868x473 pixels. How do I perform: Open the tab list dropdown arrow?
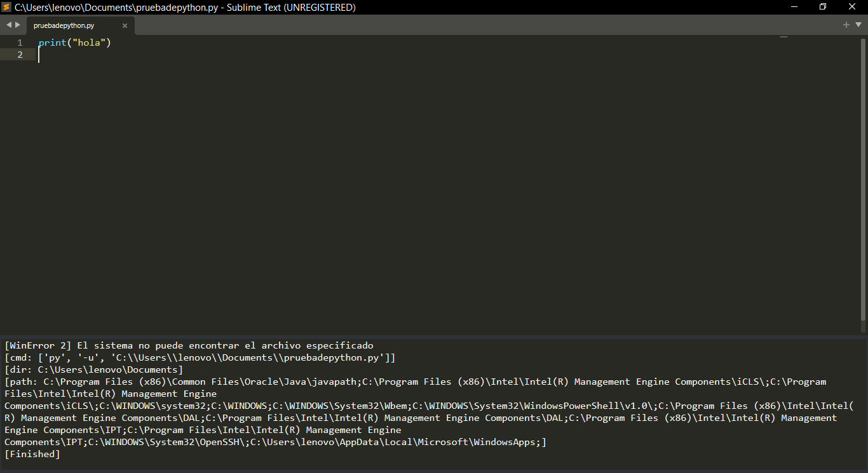tap(858, 25)
